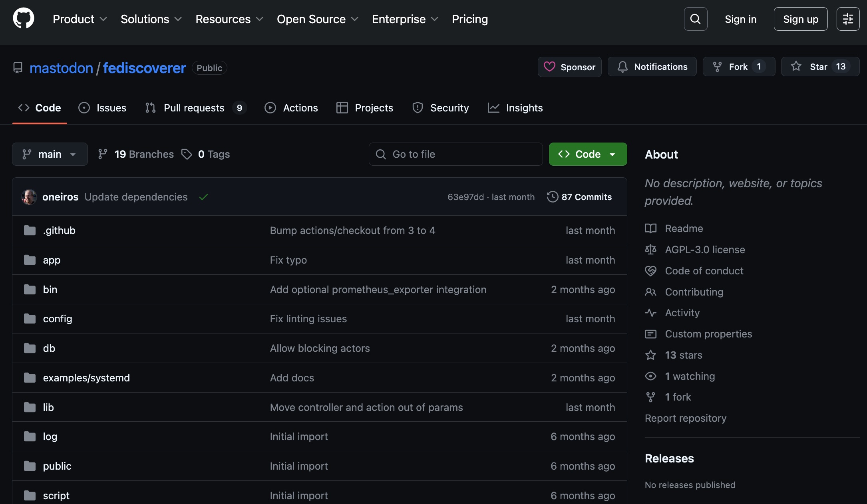Open the fediscoverer repository link
This screenshot has height=504, width=867.
tap(145, 68)
